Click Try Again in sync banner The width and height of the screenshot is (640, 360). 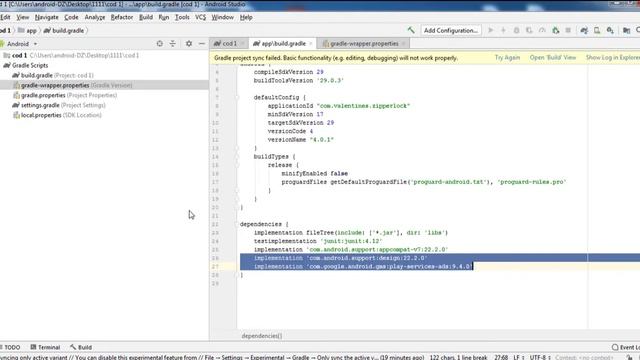pos(507,58)
